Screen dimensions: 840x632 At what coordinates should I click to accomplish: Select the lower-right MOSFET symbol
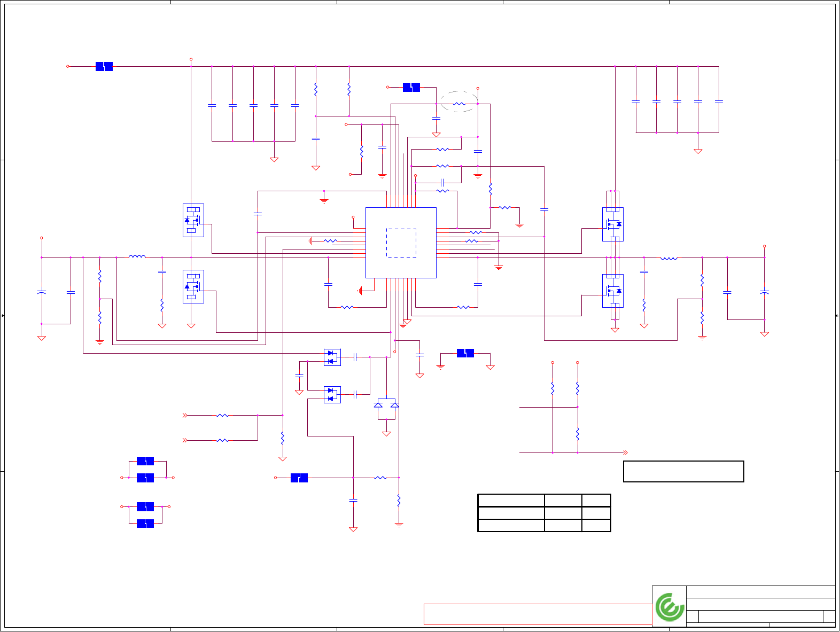(x=613, y=291)
